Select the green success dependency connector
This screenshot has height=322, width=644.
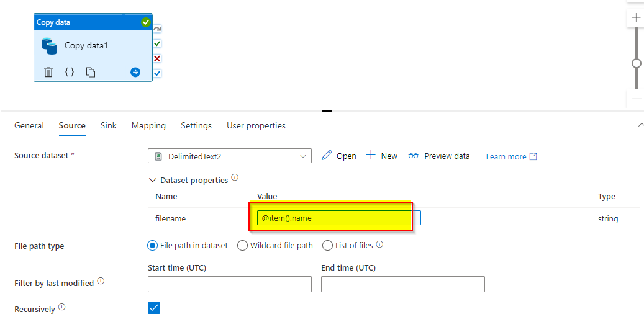pos(157,43)
